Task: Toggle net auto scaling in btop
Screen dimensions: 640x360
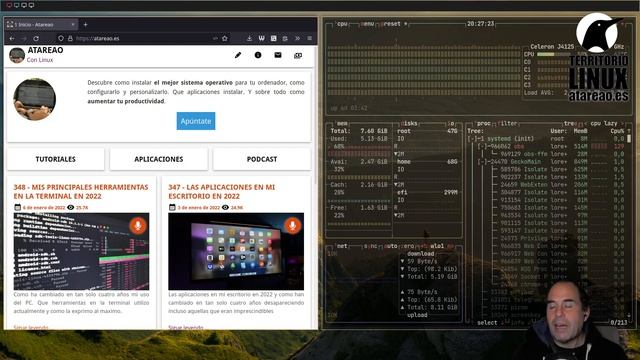Action: [x=391, y=246]
